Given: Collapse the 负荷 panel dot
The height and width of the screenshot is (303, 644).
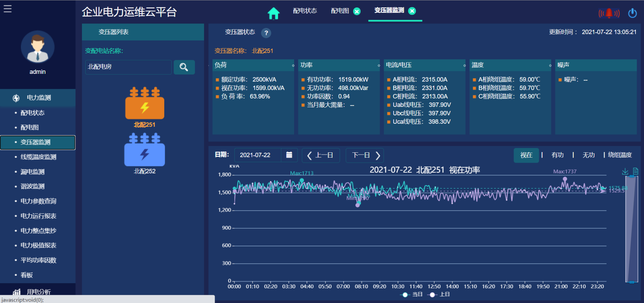Looking at the screenshot, I should click(x=293, y=66).
